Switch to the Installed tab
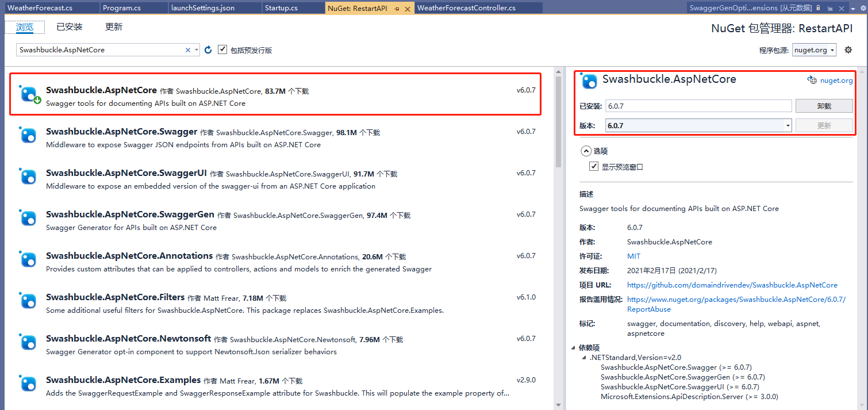This screenshot has height=410, width=868. pyautogui.click(x=70, y=27)
